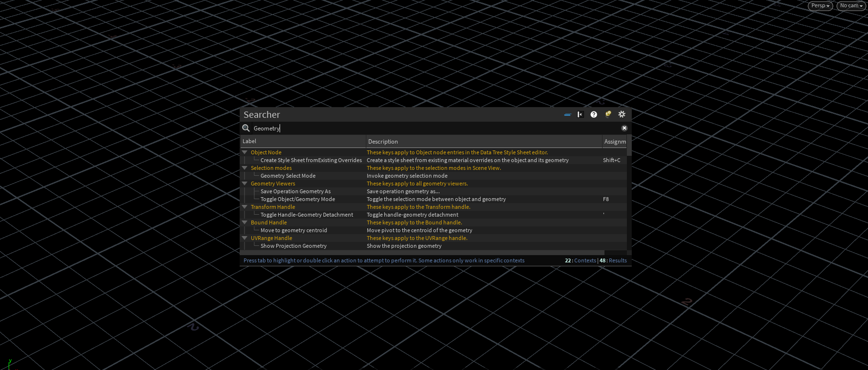
Task: Click the Selection modes context label
Action: [271, 168]
